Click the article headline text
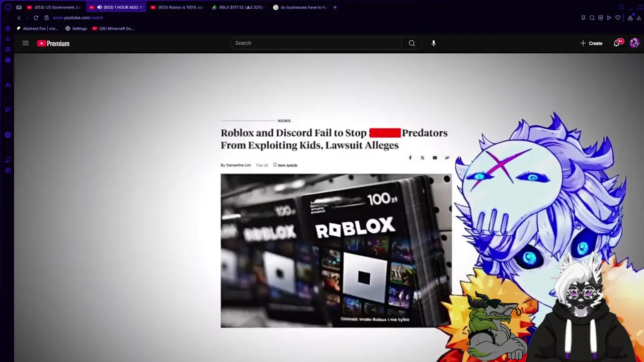644x362 pixels. click(x=334, y=139)
